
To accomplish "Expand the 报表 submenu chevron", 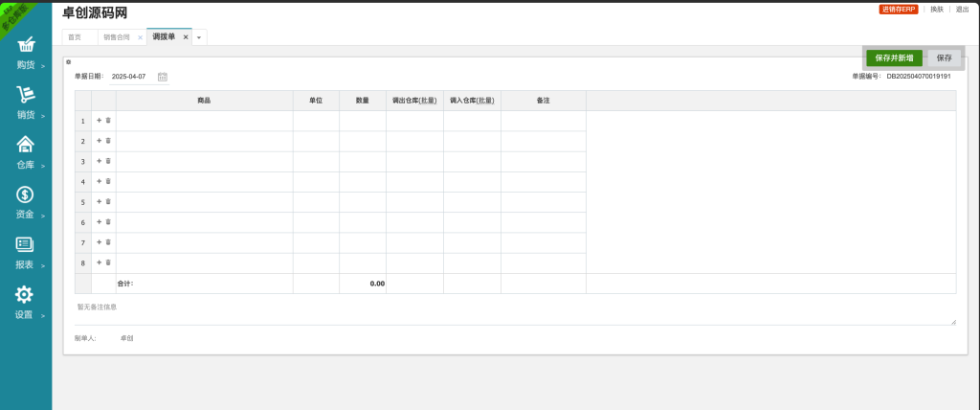I will coord(43,266).
